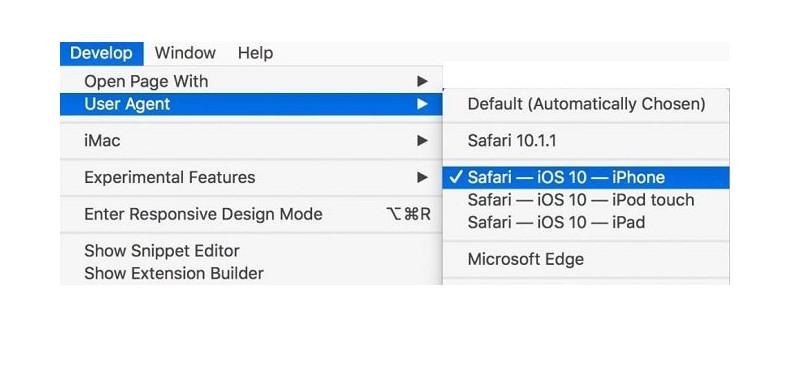The height and width of the screenshot is (388, 812).
Task: Select the User Agent menu item
Action: tap(251, 104)
